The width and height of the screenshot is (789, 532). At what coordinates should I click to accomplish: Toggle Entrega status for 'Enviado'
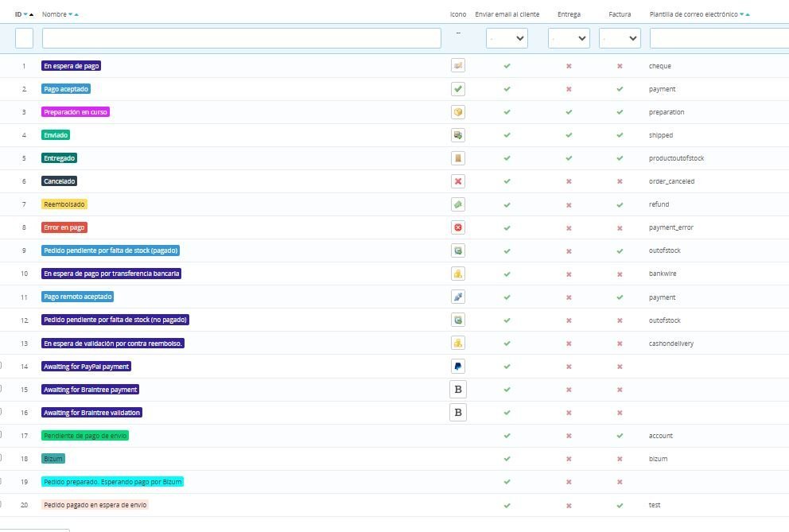pos(569,135)
